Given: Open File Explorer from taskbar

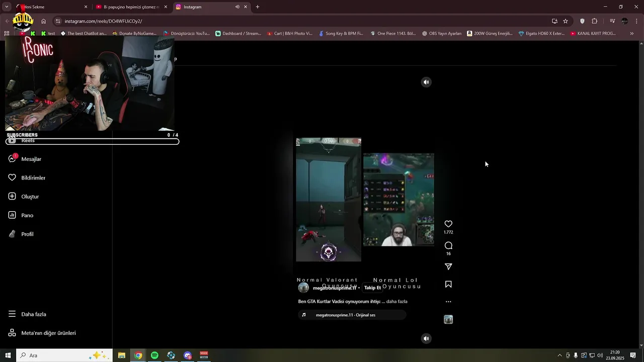Looking at the screenshot, I should coord(122,355).
